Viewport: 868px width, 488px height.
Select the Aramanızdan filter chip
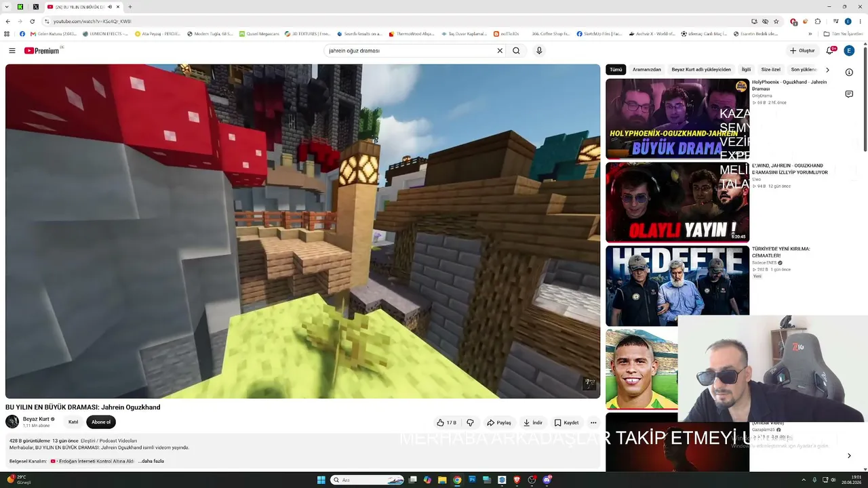coord(646,69)
